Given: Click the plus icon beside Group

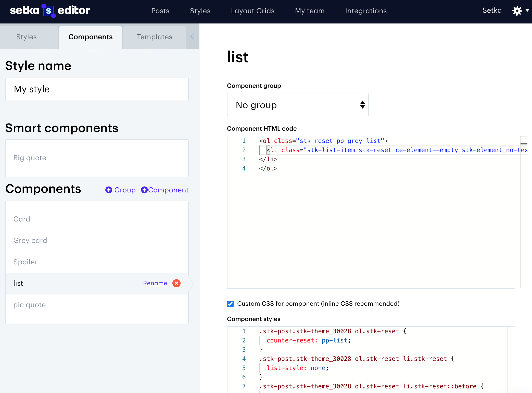Looking at the screenshot, I should click(109, 190).
